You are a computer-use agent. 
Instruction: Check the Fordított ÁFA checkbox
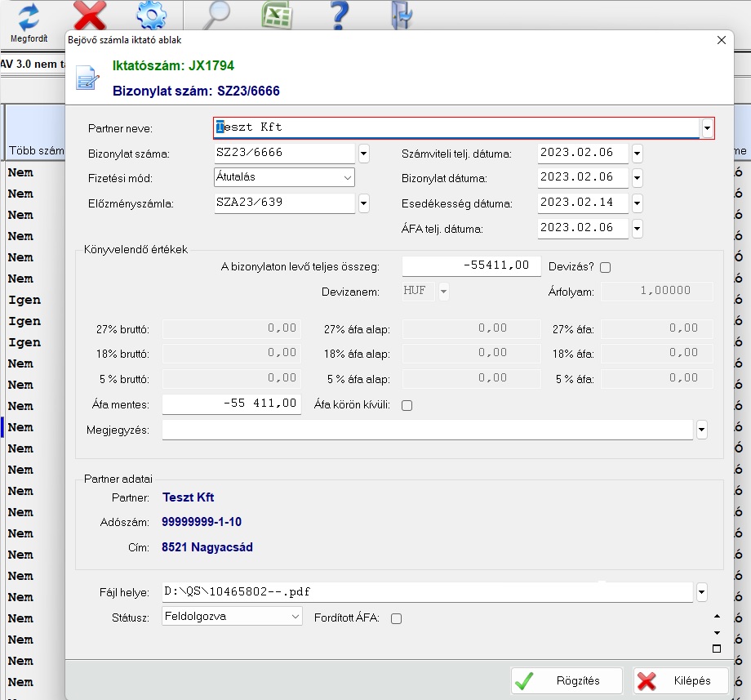click(x=396, y=618)
